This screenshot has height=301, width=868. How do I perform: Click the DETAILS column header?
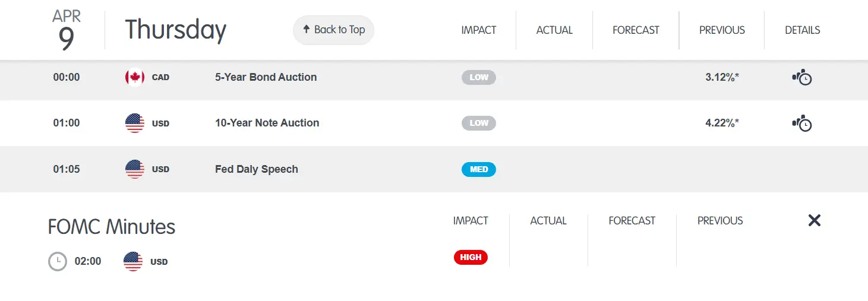click(x=802, y=30)
